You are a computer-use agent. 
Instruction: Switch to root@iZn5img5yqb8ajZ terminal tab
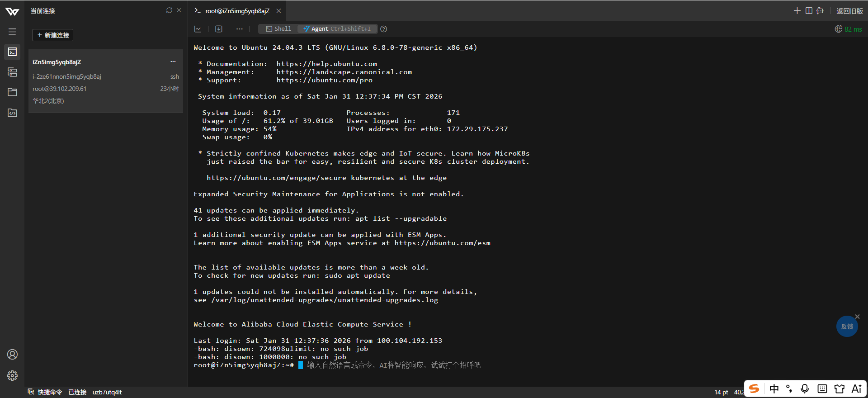pos(237,11)
